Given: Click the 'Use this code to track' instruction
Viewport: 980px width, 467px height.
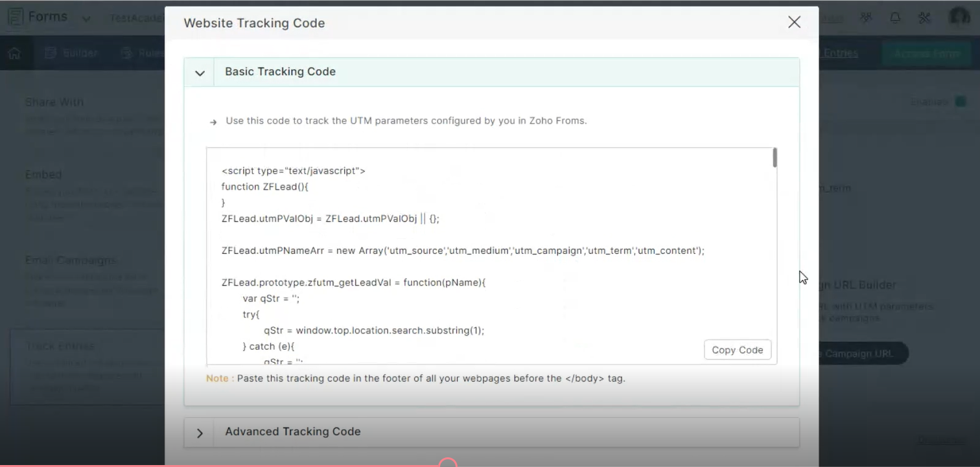Looking at the screenshot, I should pyautogui.click(x=406, y=120).
